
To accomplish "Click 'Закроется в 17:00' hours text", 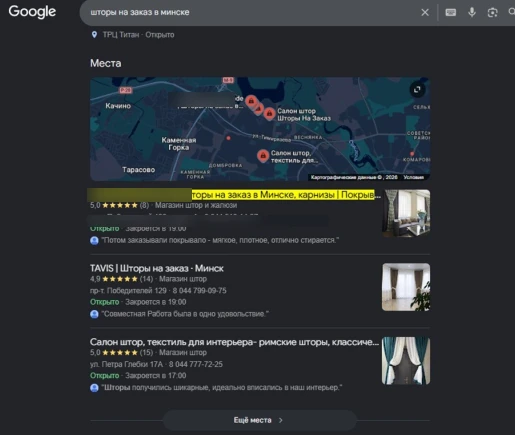I will click(156, 376).
